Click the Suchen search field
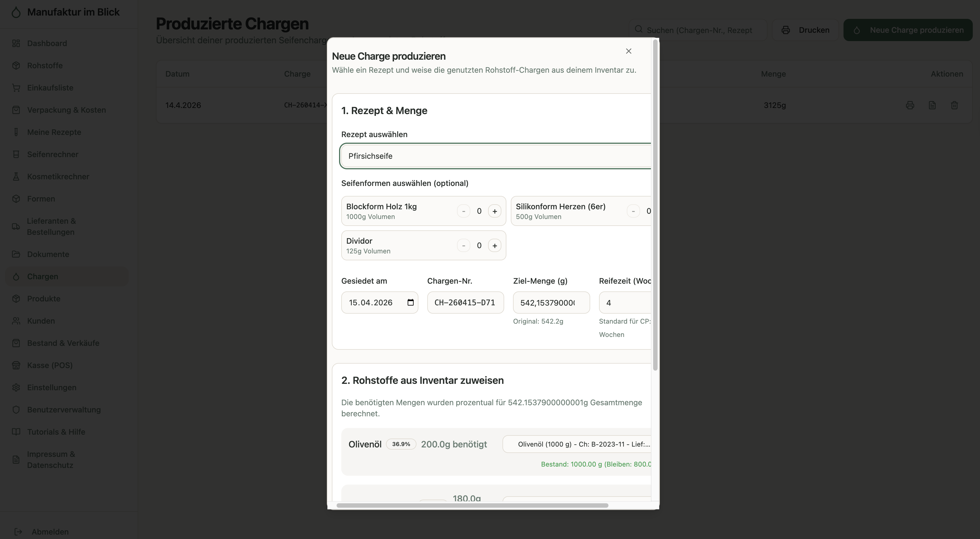The width and height of the screenshot is (980, 539). point(698,30)
